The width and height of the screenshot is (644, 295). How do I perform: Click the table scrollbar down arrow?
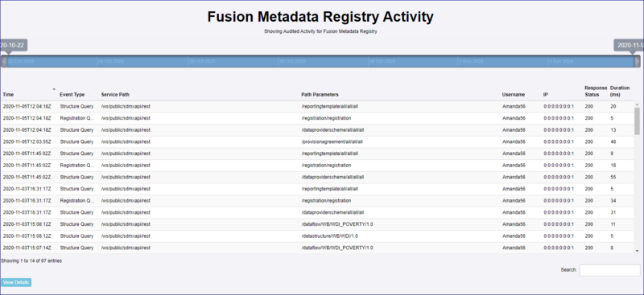(x=637, y=251)
